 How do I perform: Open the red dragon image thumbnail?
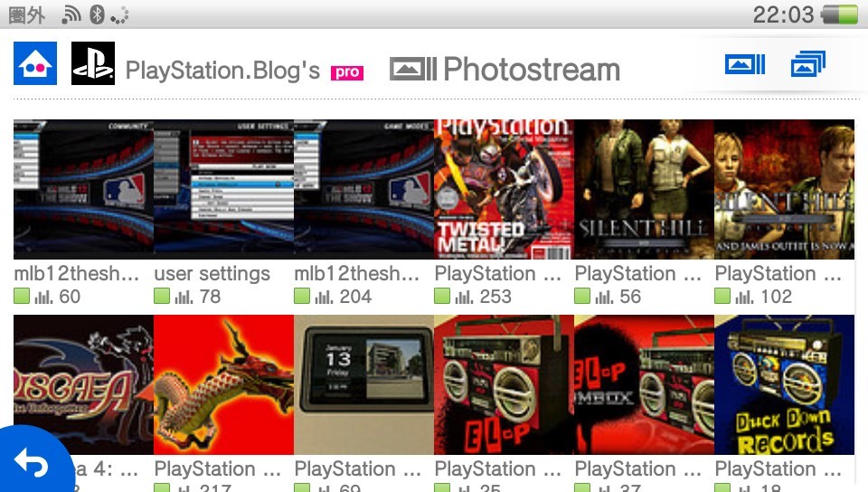click(223, 384)
